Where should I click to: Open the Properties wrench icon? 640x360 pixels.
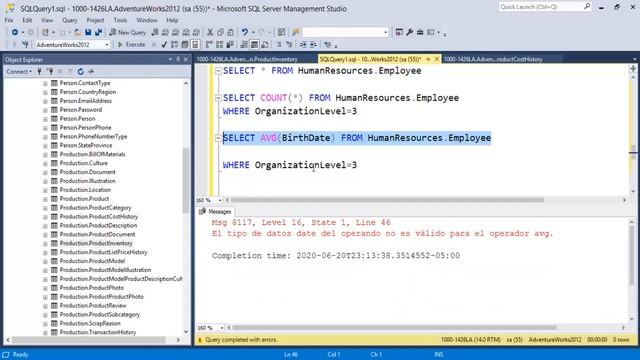pos(409,32)
